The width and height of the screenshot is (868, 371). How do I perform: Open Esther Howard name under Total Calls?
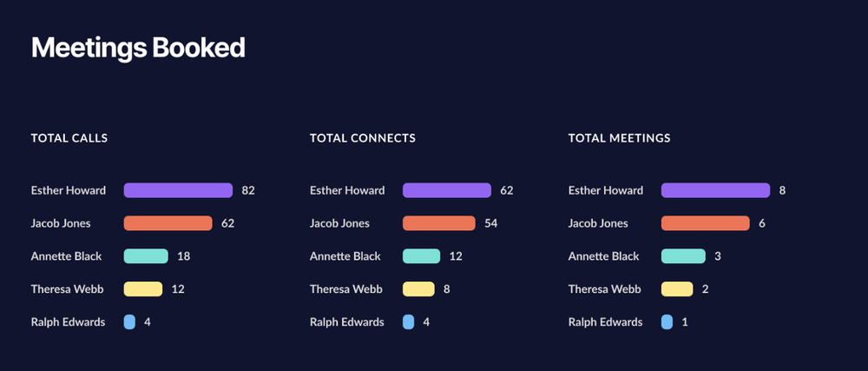click(69, 190)
